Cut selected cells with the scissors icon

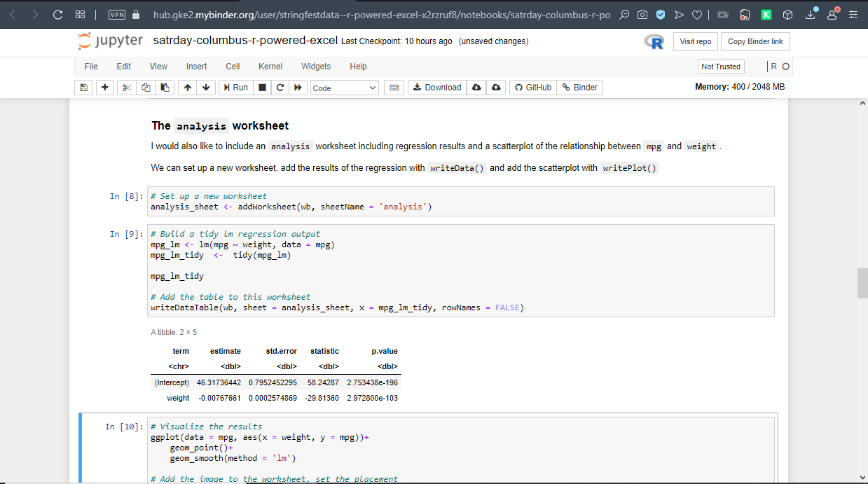pos(126,88)
